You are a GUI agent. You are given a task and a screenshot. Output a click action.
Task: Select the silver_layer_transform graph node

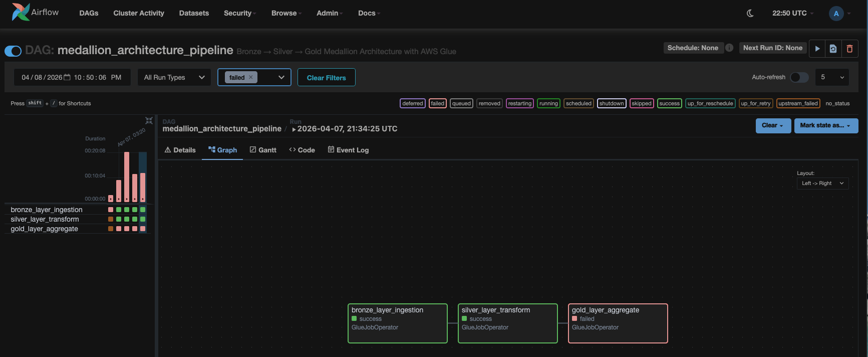click(508, 323)
